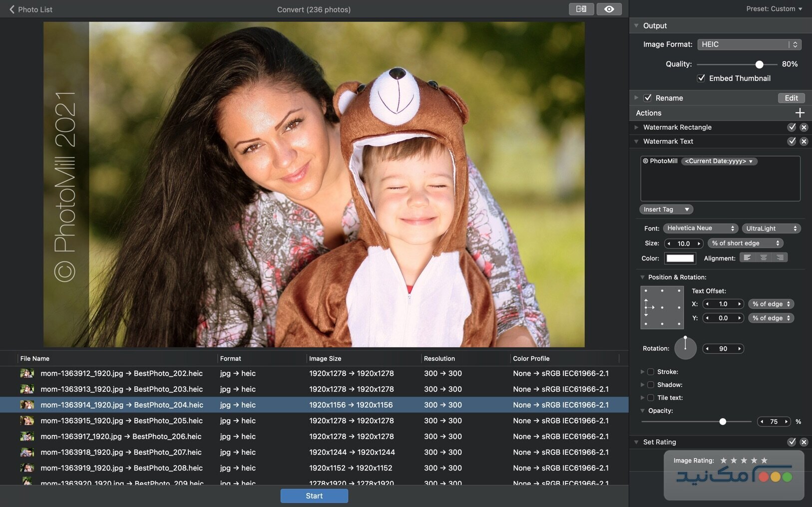Remove the Watermark Rectangle action via its X icon

(x=804, y=127)
